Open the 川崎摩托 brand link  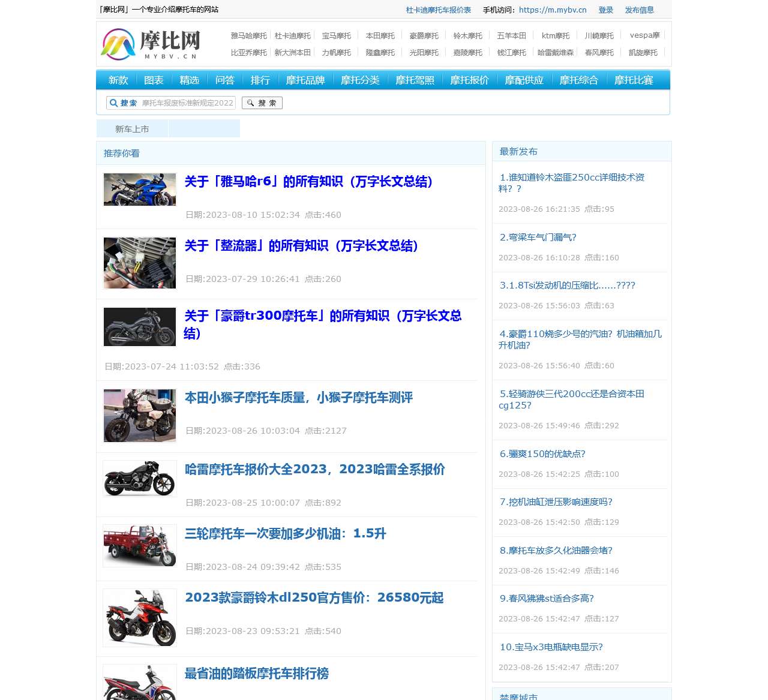coord(599,36)
